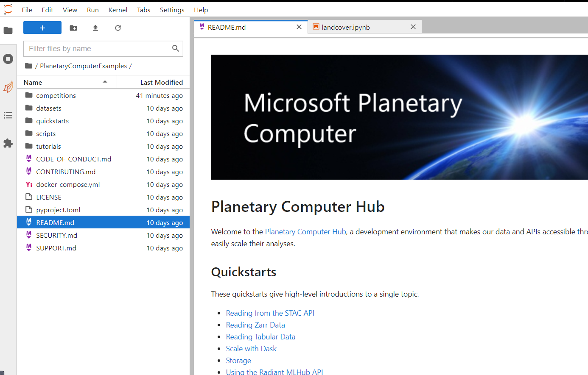Select the Running Terminals and Kernels icon

pos(8,59)
